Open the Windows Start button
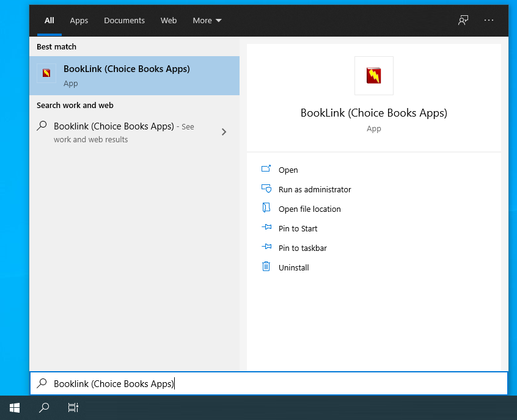 tap(15, 408)
